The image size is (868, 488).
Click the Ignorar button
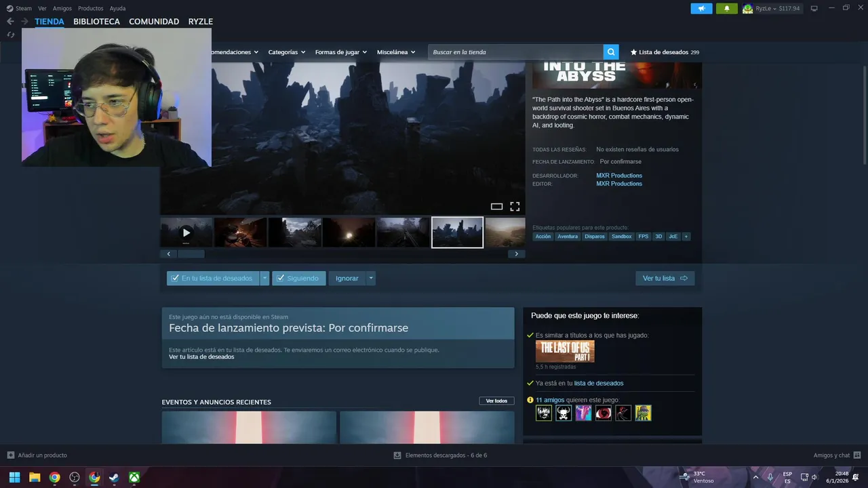coord(347,279)
